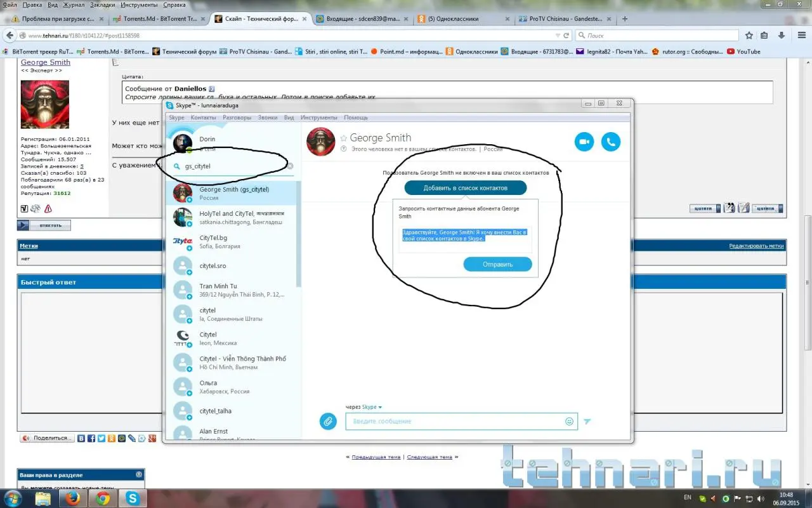Image resolution: width=812 pixels, height=508 pixels.
Task: Report the post with the warning triangle icon
Action: coord(48,208)
